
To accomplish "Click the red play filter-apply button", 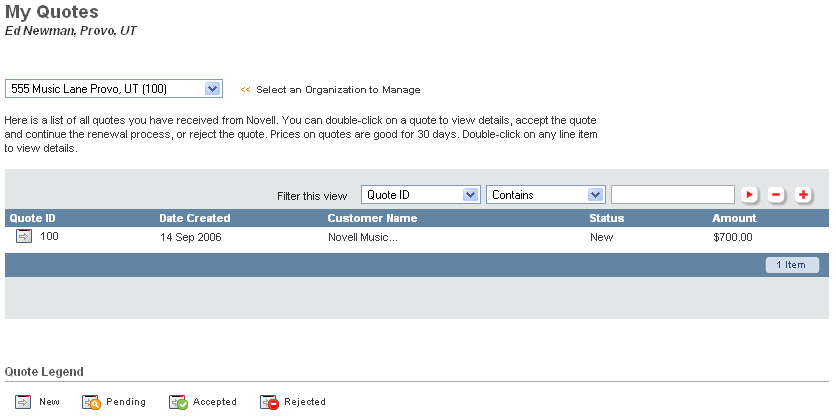I will click(749, 195).
